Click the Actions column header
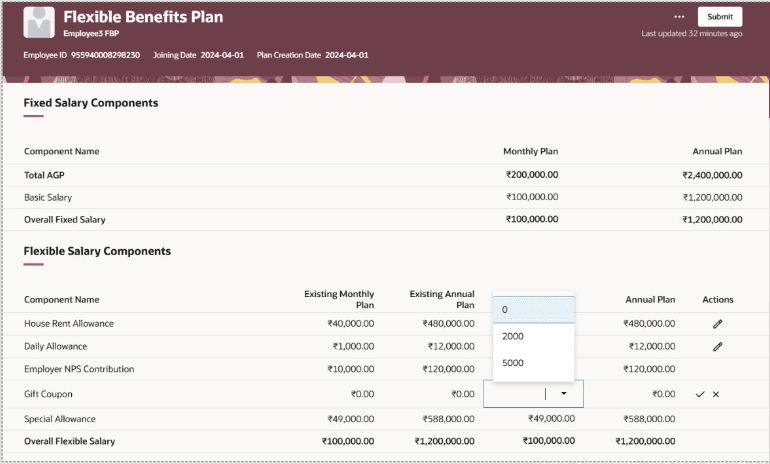This screenshot has width=770, height=464. pos(717,300)
